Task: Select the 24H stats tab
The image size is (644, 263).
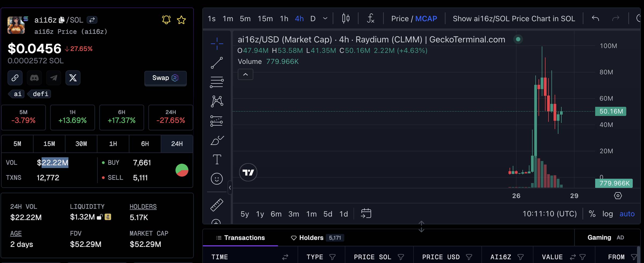Action: (177, 144)
